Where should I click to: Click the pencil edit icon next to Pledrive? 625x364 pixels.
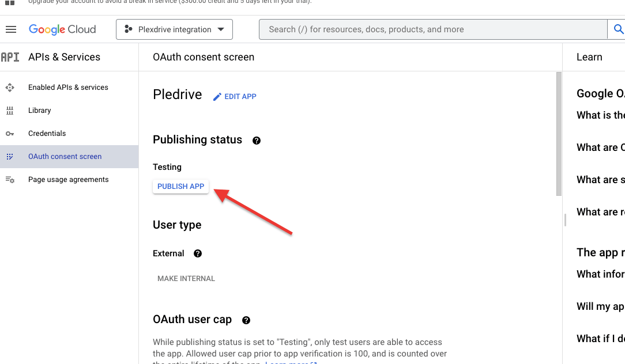coord(217,97)
